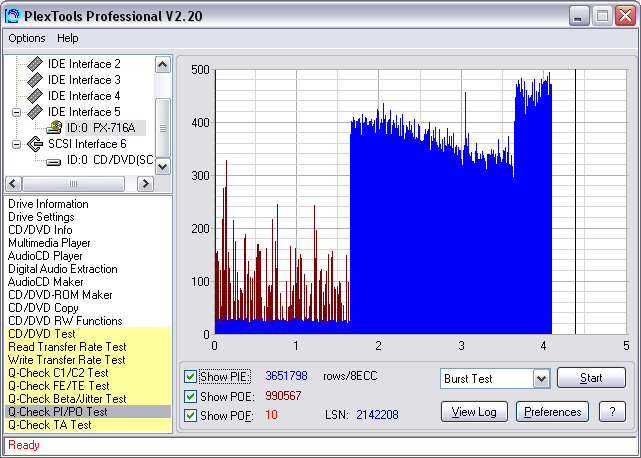Close the PlexTools window
Viewport: 641px width, 458px height.
625,16
